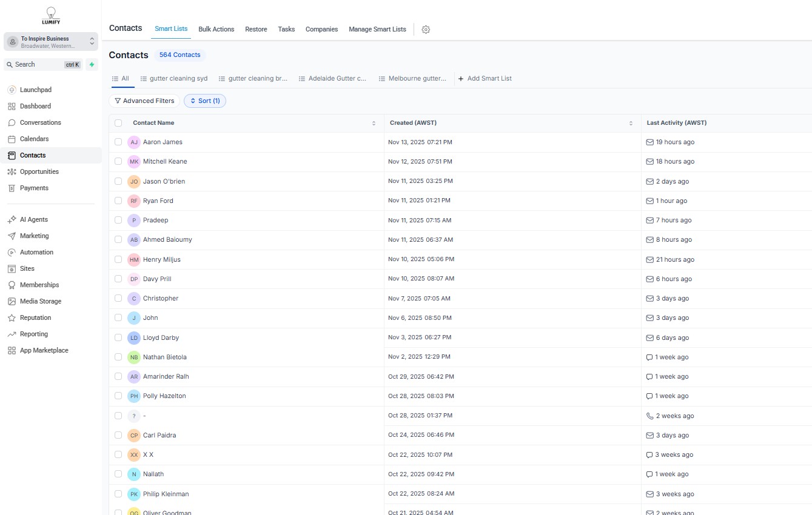Viewport: 812px width, 515px height.
Task: Click the settings gear icon beside Manage Smart Lists
Action: coord(426,30)
